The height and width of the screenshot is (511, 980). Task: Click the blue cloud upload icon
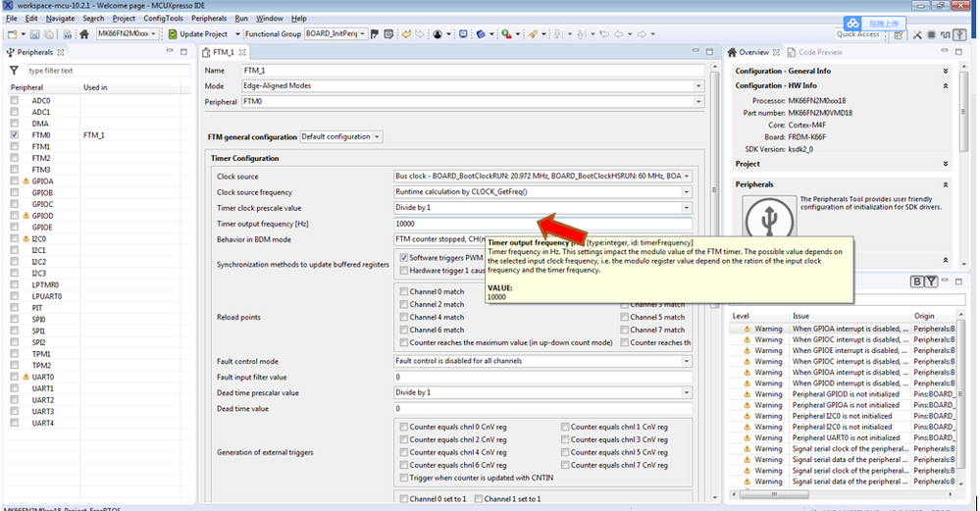[852, 24]
